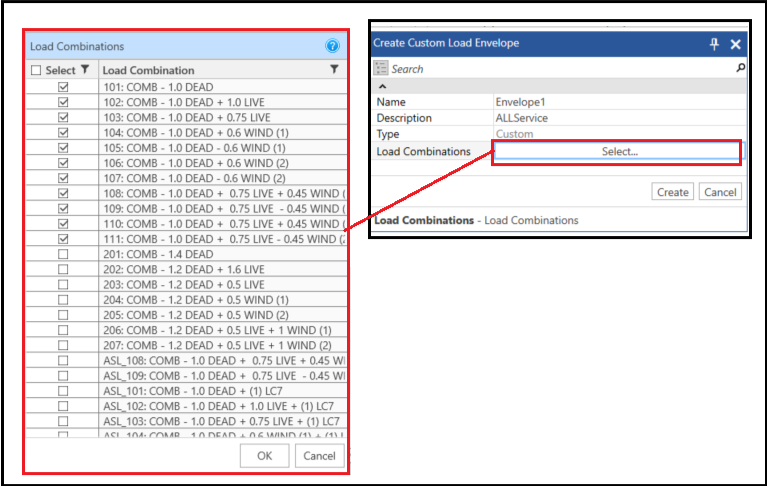Toggle categorized view icon beside Search
The width and height of the screenshot is (767, 486).
coord(381,68)
